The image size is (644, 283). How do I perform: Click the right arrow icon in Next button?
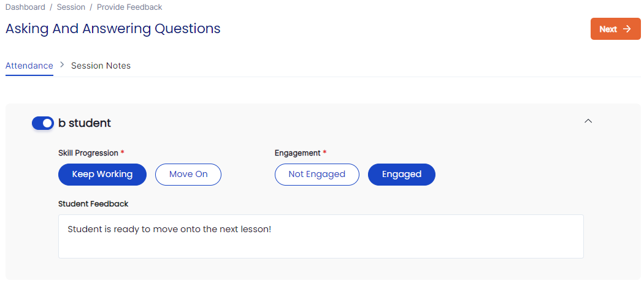click(x=627, y=29)
